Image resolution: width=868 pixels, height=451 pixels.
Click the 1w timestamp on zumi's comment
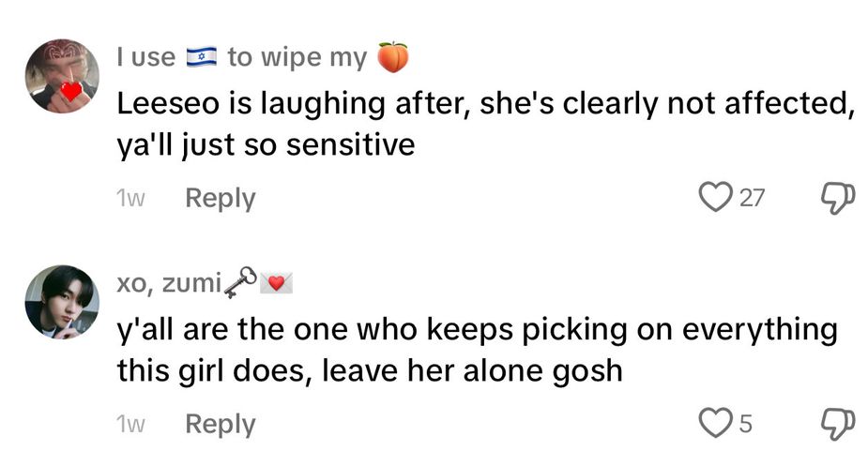tap(130, 425)
